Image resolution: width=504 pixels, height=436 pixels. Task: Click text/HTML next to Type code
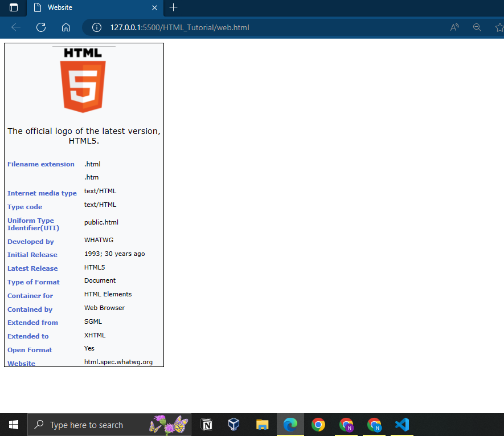click(100, 205)
